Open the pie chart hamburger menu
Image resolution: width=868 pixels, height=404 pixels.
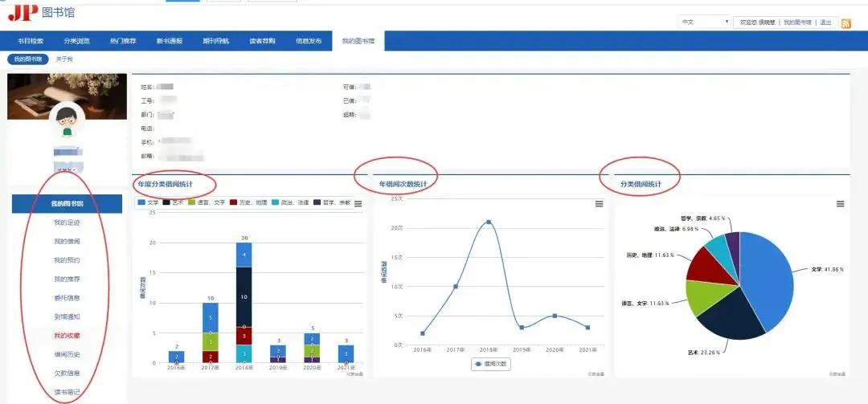point(840,204)
